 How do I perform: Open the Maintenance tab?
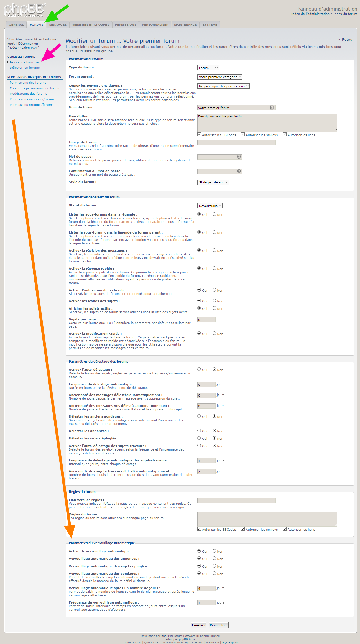[x=185, y=25]
